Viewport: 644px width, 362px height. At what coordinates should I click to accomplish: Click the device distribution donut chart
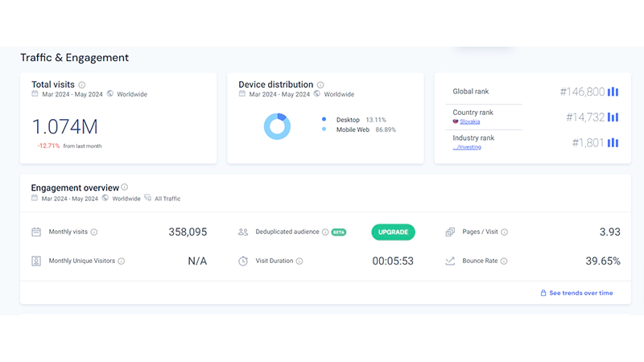point(277,125)
